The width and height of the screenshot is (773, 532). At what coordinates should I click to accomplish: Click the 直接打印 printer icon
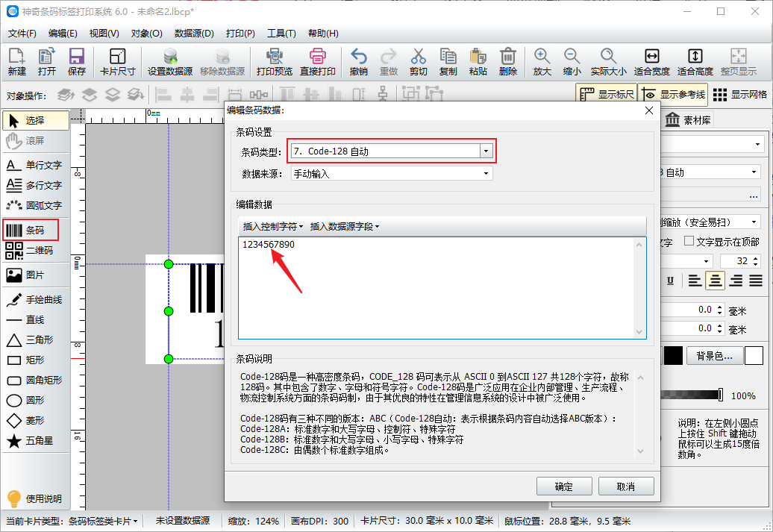pyautogui.click(x=318, y=62)
